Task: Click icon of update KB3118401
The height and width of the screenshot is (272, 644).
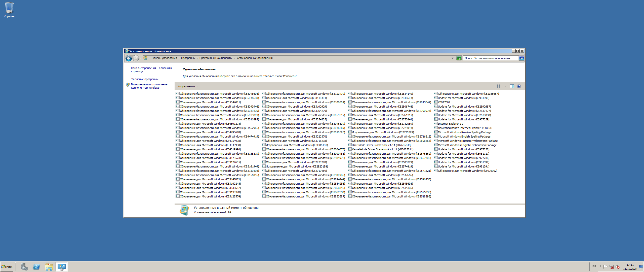Action: tap(263, 98)
